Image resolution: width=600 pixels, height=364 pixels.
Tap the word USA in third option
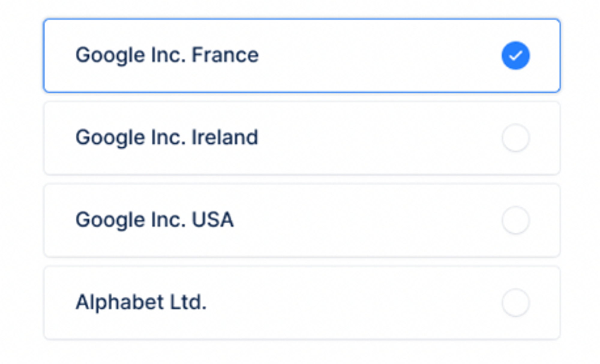tap(213, 220)
